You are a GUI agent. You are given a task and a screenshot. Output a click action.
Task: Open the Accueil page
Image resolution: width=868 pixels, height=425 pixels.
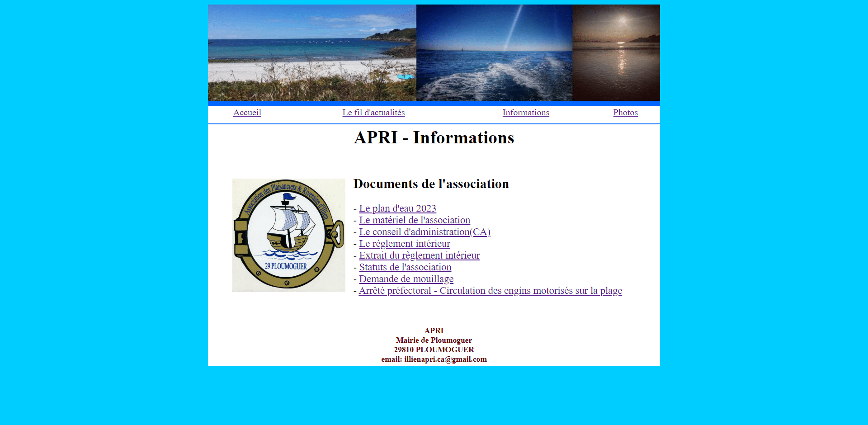click(x=247, y=113)
